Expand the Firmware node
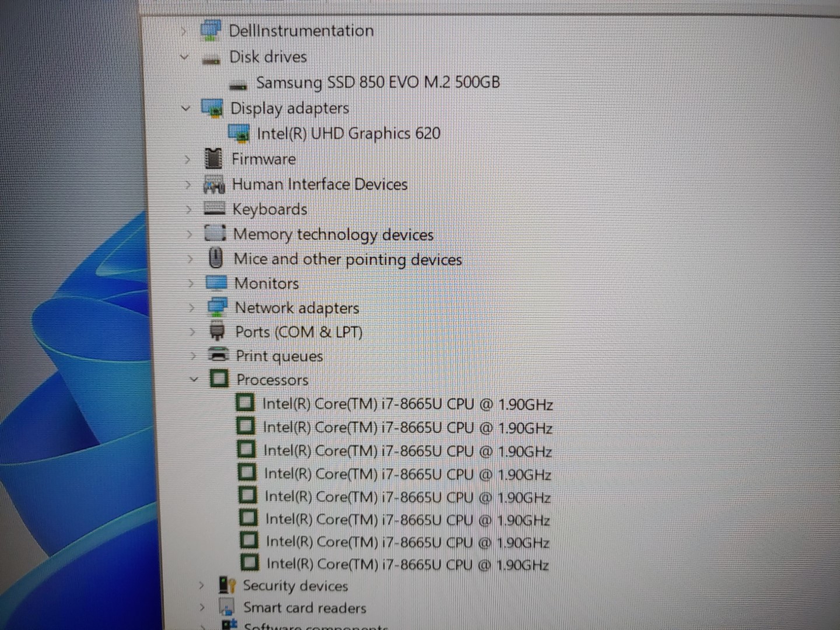840x630 pixels. (x=187, y=159)
